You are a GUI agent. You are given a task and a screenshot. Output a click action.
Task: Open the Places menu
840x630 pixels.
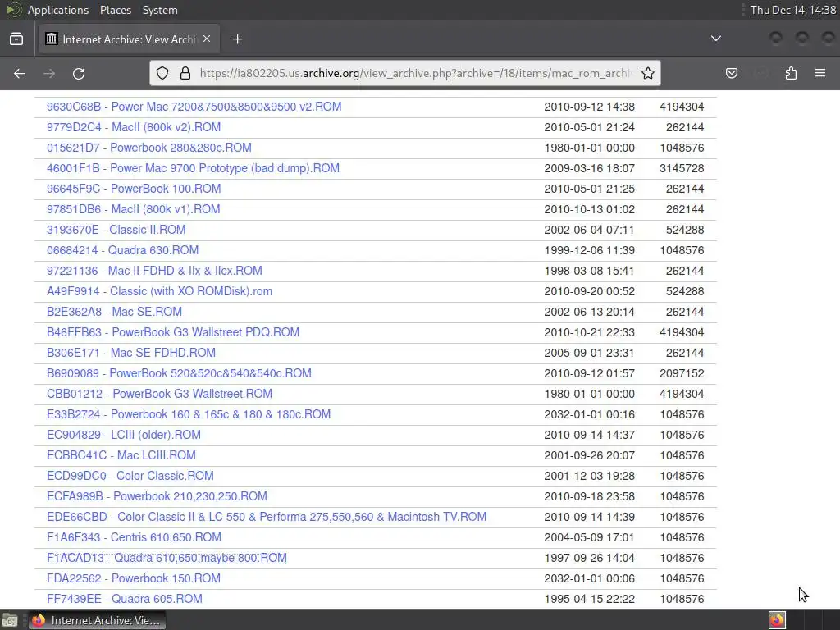[x=115, y=10]
